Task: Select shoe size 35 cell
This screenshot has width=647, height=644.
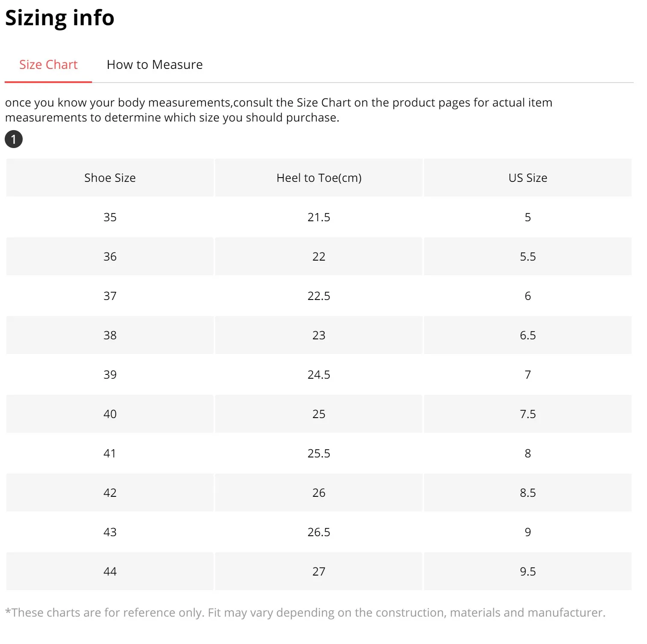Action: click(x=110, y=217)
